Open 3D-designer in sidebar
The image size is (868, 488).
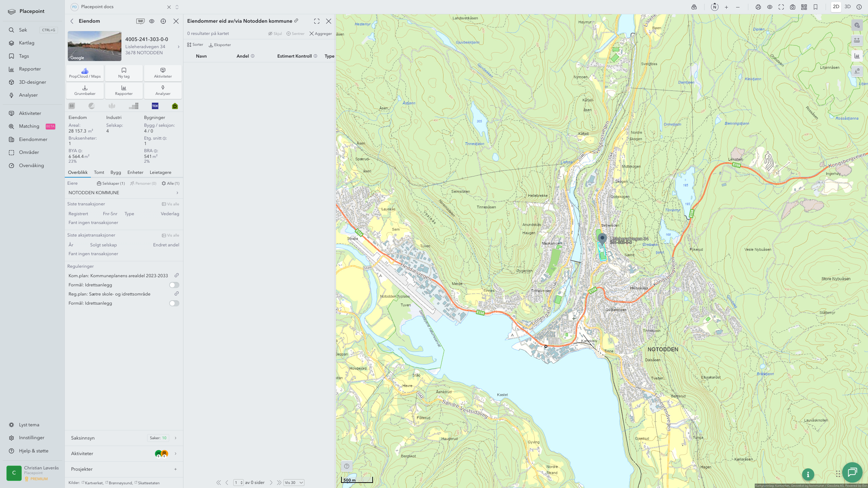click(x=33, y=82)
